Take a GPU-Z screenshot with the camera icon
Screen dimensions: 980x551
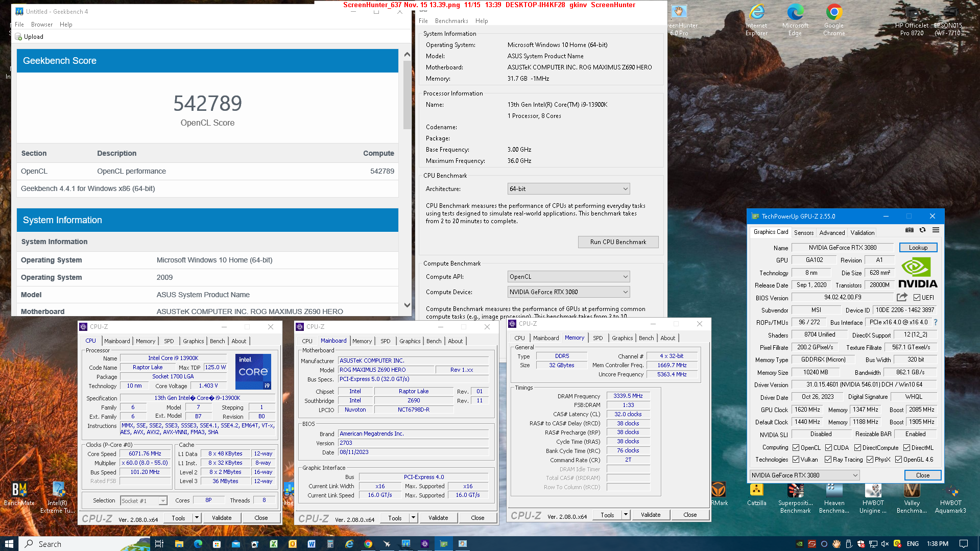[910, 230]
